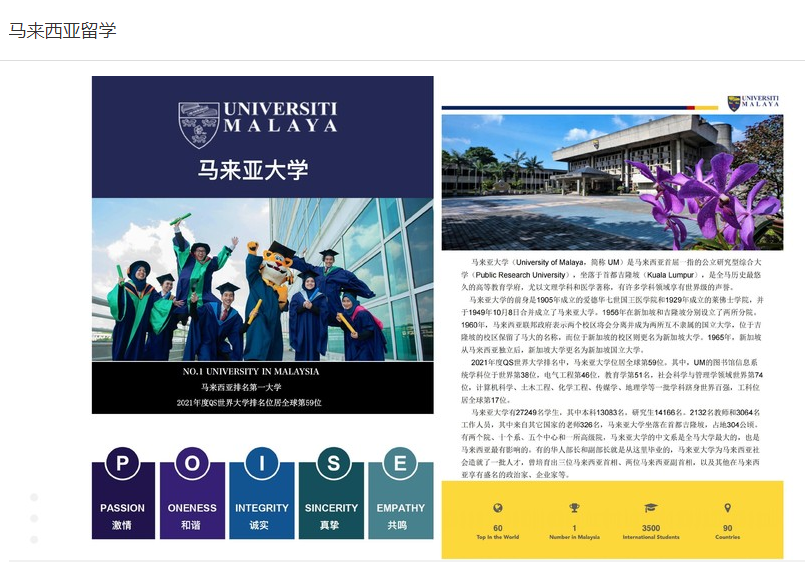Click the trophy icon above Number in Malaysia
This screenshot has height=562, width=805.
[x=574, y=508]
